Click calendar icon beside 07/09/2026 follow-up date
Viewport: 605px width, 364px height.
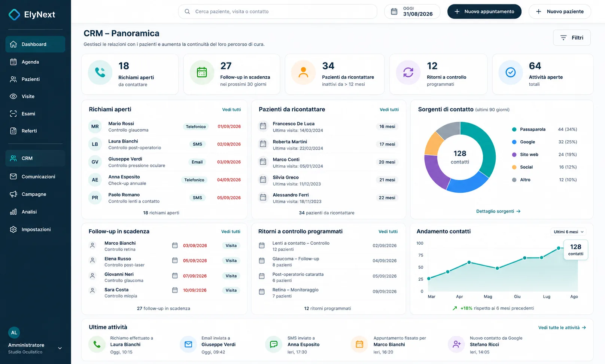pyautogui.click(x=175, y=276)
